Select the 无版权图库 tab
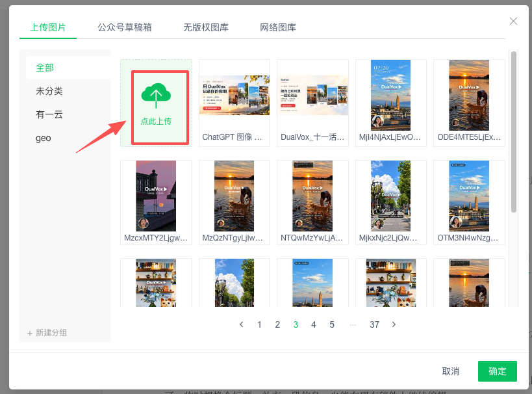Screen dimensions: 532x394 tap(206, 27)
